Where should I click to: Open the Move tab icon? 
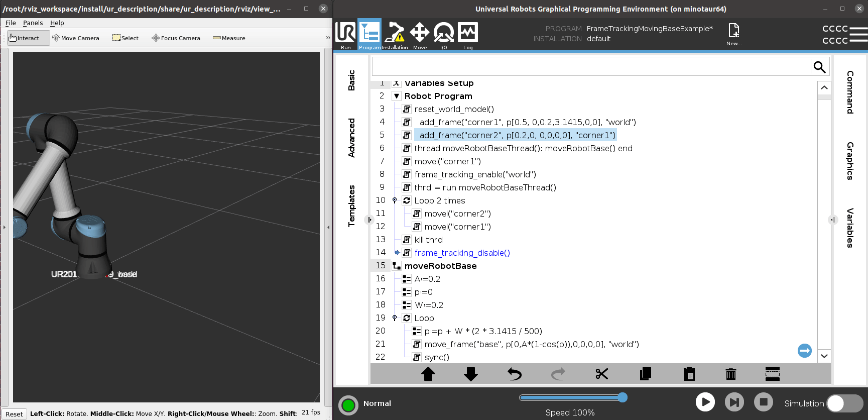tap(420, 35)
